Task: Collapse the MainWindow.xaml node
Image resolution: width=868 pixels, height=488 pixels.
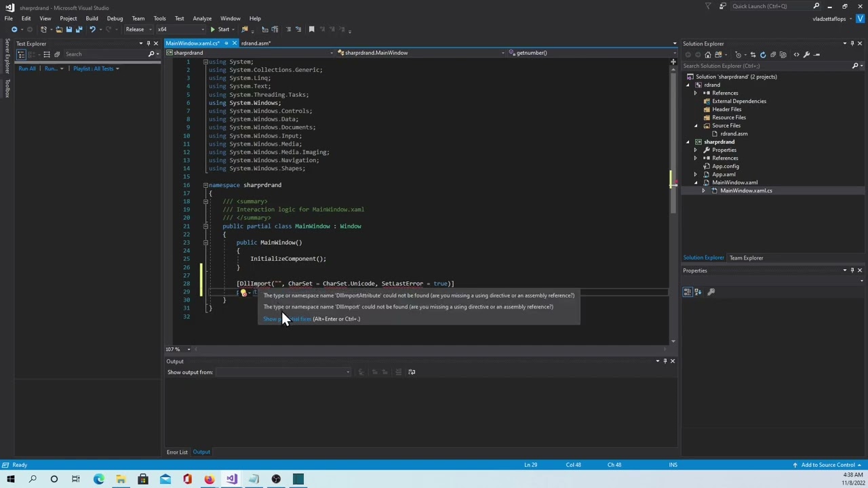Action: (x=695, y=182)
